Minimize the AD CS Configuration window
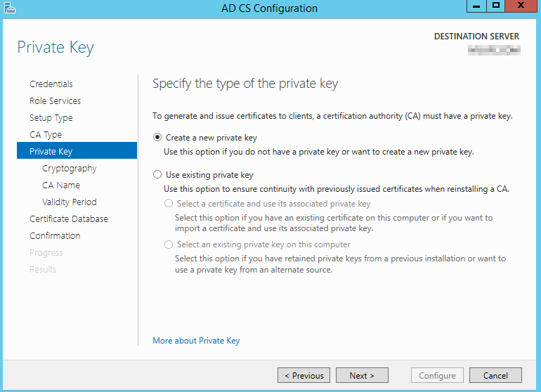Image resolution: width=541 pixels, height=392 pixels. point(476,6)
